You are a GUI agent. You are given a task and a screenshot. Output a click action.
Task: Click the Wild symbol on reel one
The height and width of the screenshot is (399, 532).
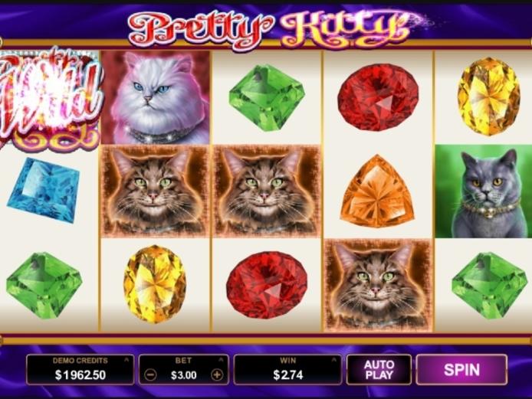pos(50,98)
